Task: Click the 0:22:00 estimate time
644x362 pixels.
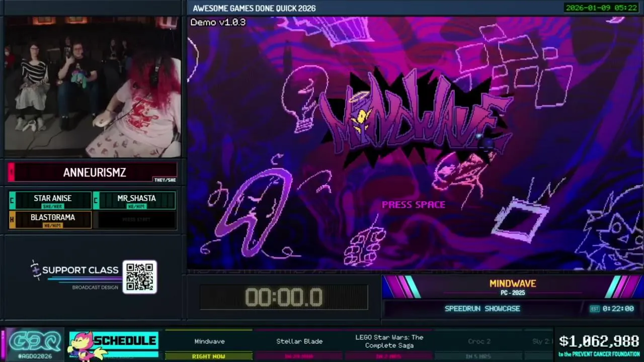Action: coord(618,309)
